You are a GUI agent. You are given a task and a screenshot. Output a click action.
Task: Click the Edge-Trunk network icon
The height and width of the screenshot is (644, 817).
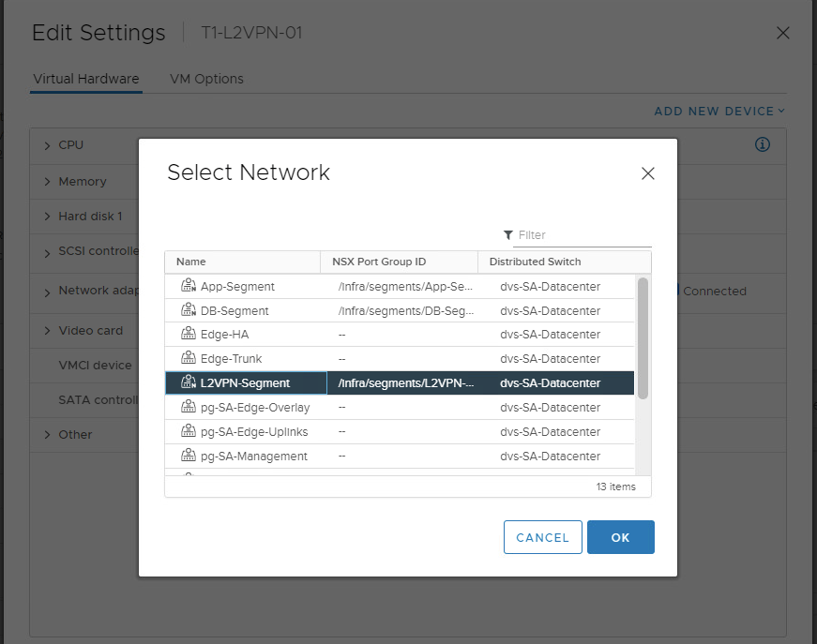(x=188, y=359)
